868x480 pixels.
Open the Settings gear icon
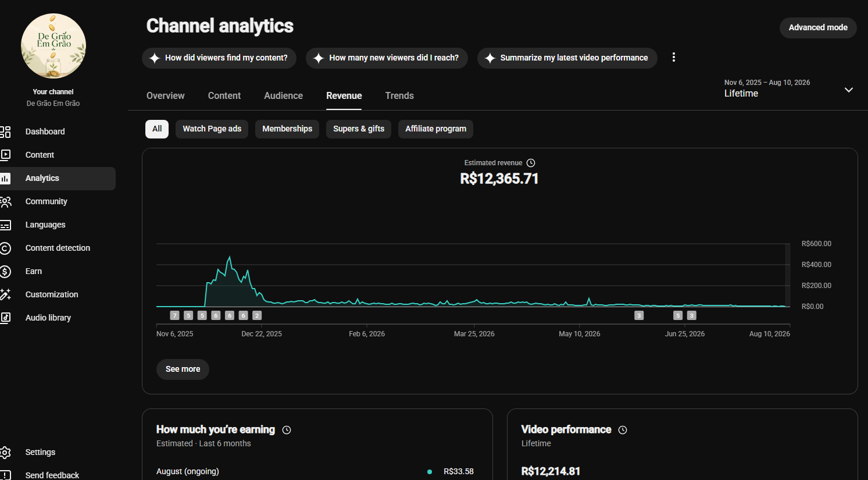(5, 452)
